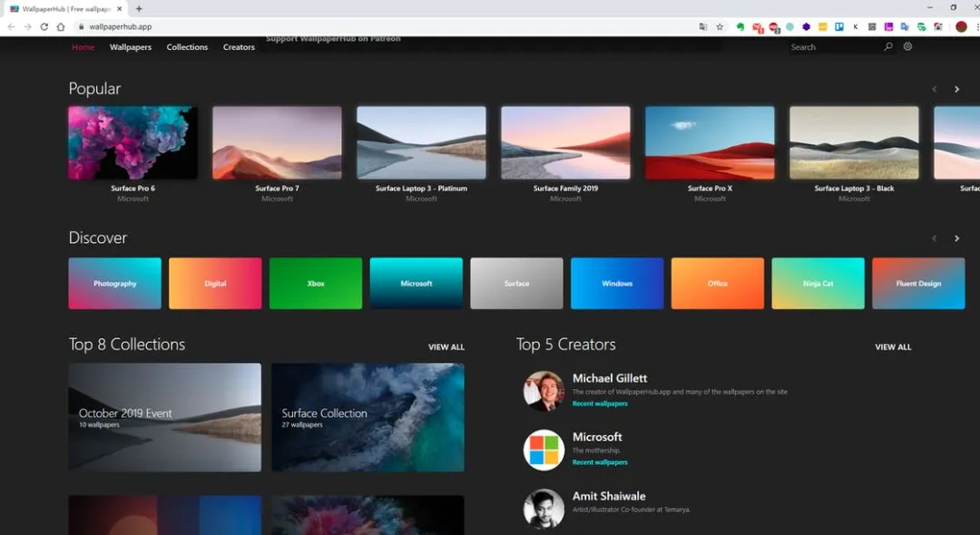
Task: Select the blue Windows discover tile
Action: 618,284
